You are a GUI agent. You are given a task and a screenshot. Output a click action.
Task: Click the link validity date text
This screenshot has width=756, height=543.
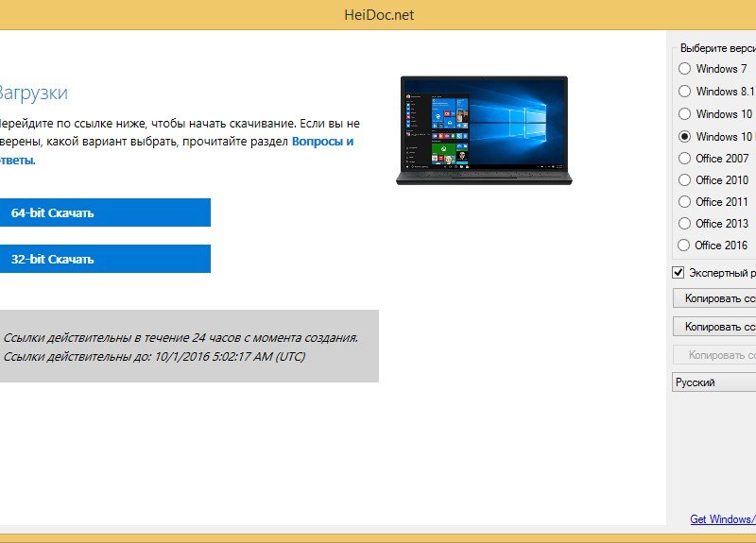[x=154, y=357]
